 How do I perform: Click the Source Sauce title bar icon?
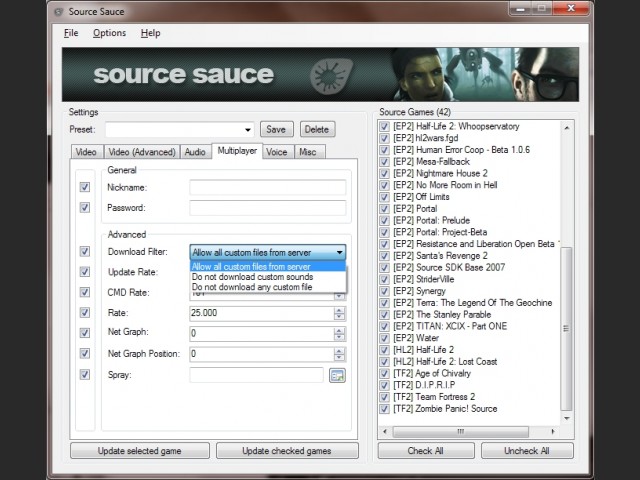coord(59,12)
